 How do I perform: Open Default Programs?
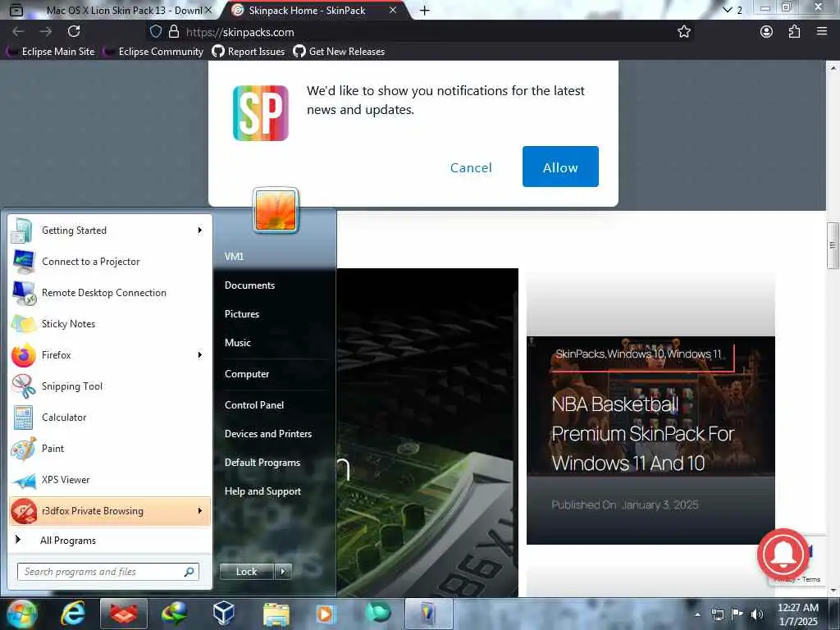tap(262, 463)
